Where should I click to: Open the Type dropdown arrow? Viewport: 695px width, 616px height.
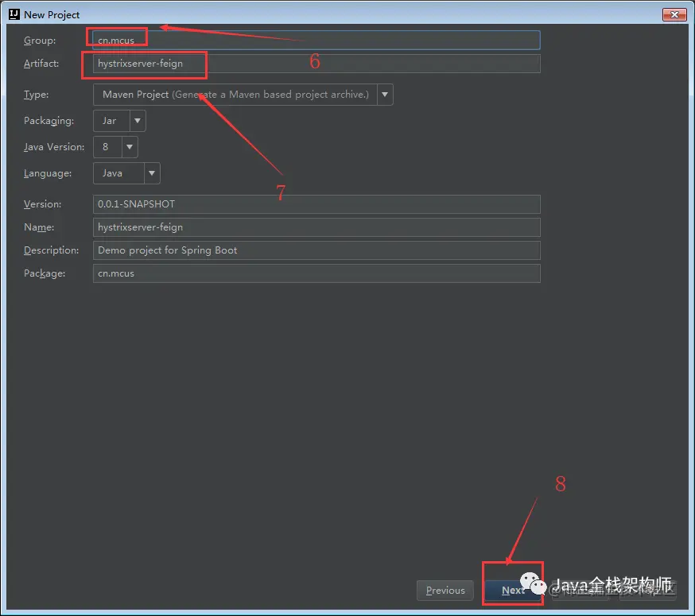coord(385,95)
